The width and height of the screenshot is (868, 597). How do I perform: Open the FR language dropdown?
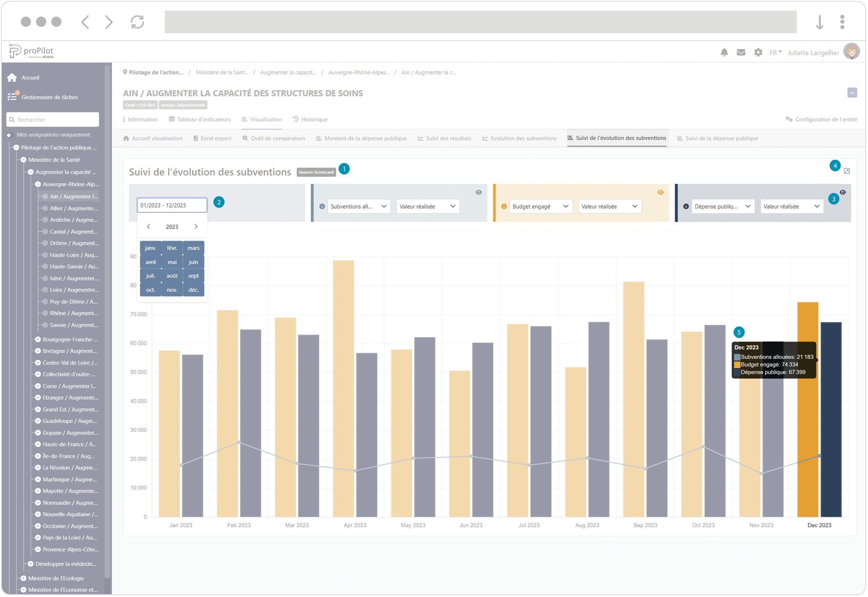pyautogui.click(x=775, y=53)
